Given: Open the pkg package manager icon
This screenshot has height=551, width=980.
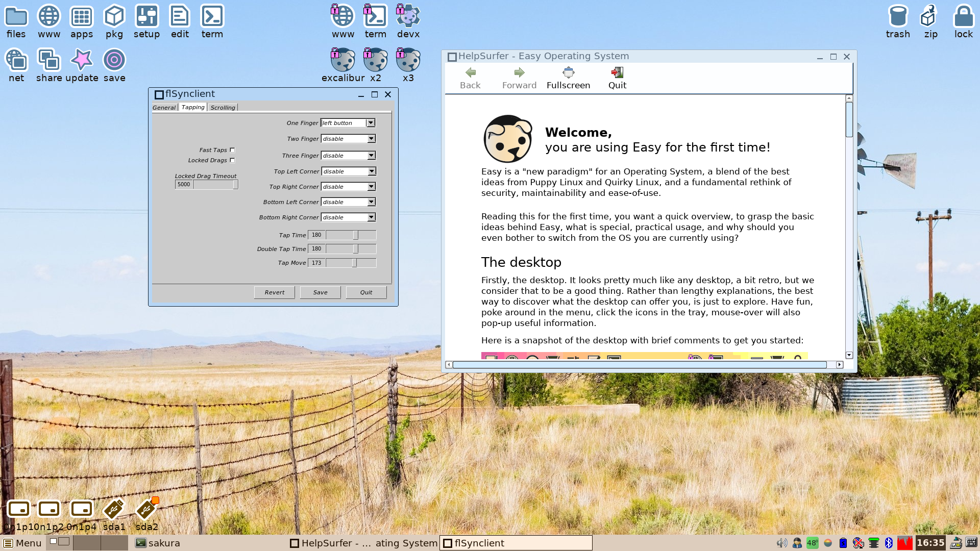Looking at the screenshot, I should (114, 21).
